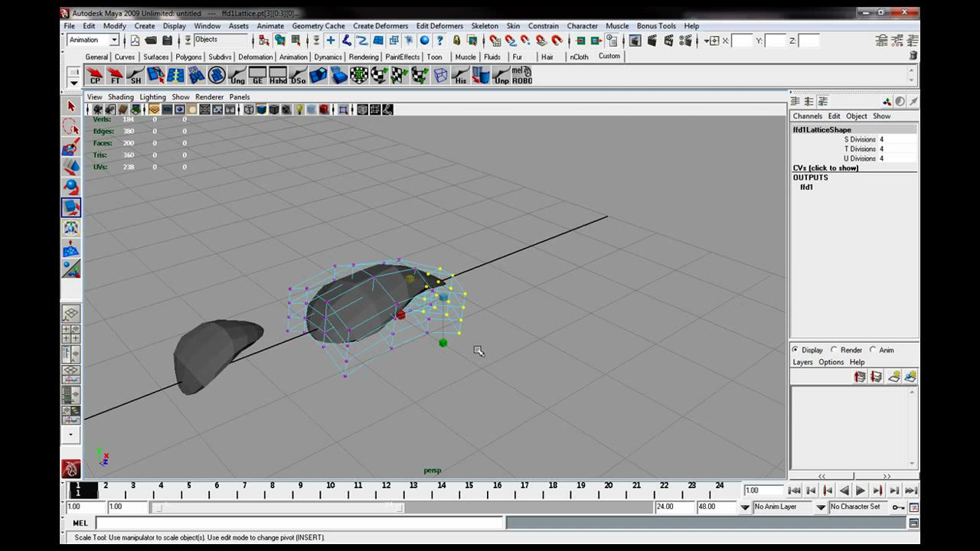The image size is (980, 551).
Task: Click the His shelf button
Action: click(460, 75)
